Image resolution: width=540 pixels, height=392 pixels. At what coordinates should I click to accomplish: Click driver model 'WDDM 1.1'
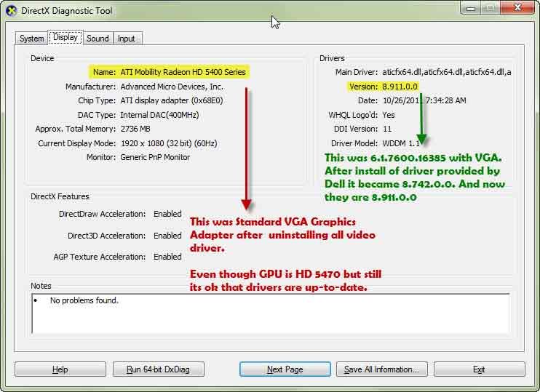[x=401, y=143]
